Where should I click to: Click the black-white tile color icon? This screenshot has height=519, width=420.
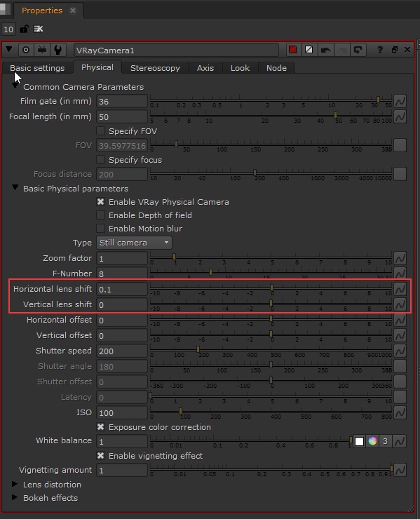(309, 50)
